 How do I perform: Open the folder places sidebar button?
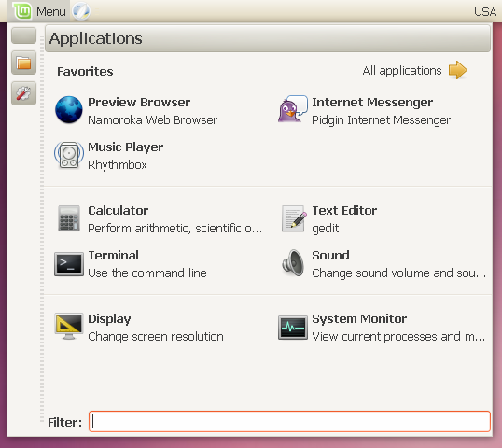(23, 63)
